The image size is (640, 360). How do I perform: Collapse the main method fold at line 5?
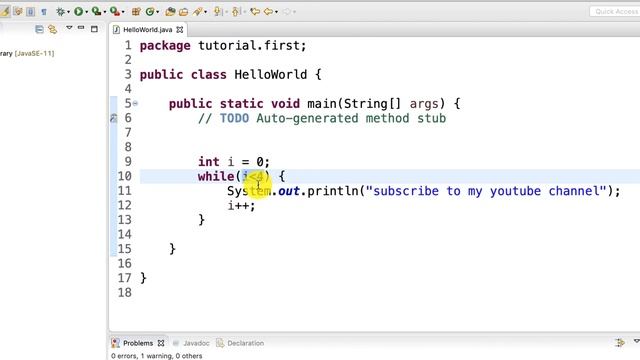(x=136, y=104)
